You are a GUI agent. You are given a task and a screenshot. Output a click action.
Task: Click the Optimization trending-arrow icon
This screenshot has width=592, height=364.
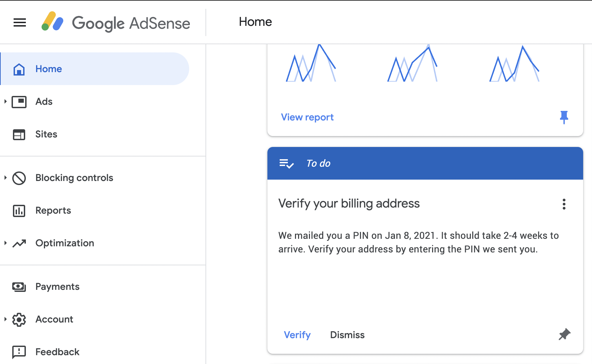click(x=19, y=243)
